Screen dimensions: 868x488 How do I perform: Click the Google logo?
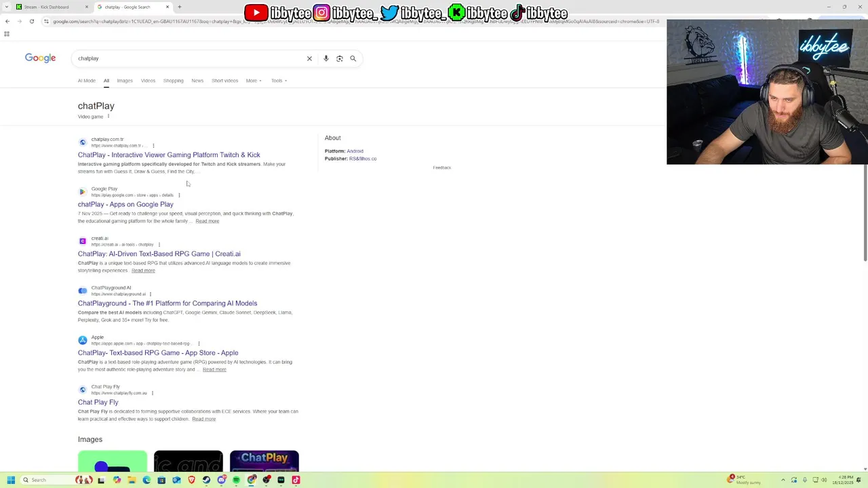point(40,58)
